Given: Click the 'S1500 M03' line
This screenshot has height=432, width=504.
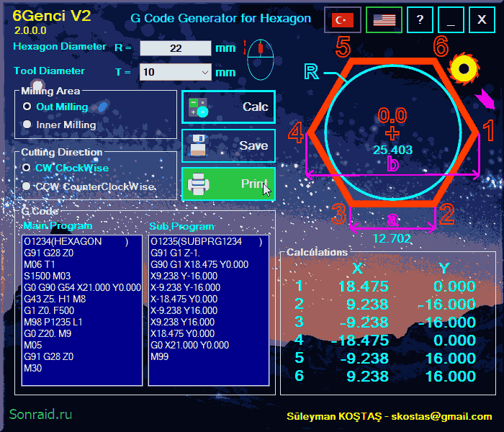Looking at the screenshot, I should click(x=48, y=276).
